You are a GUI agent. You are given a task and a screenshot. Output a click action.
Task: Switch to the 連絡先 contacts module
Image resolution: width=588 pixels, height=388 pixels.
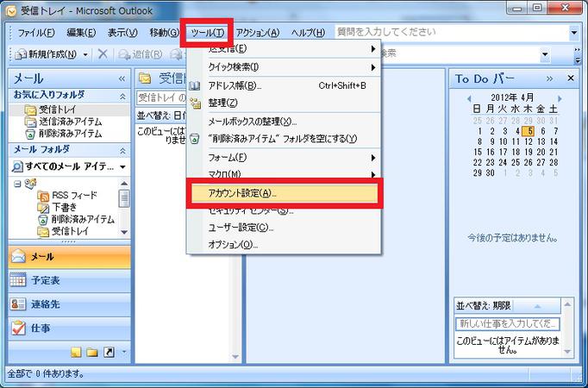pyautogui.click(x=69, y=304)
